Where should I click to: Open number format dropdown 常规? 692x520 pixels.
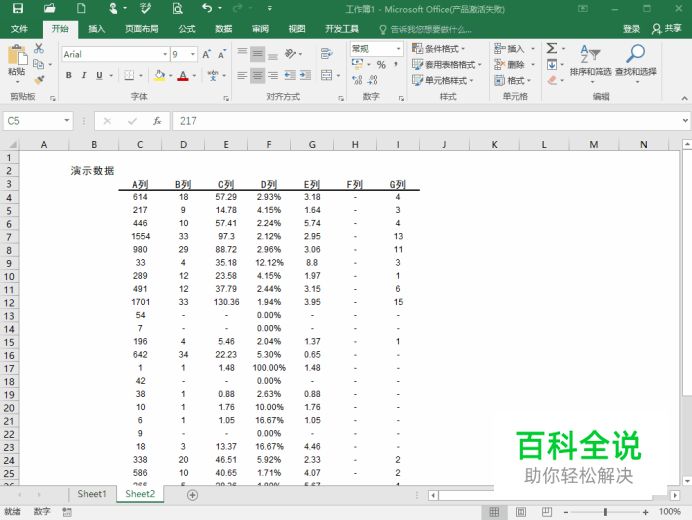point(399,49)
